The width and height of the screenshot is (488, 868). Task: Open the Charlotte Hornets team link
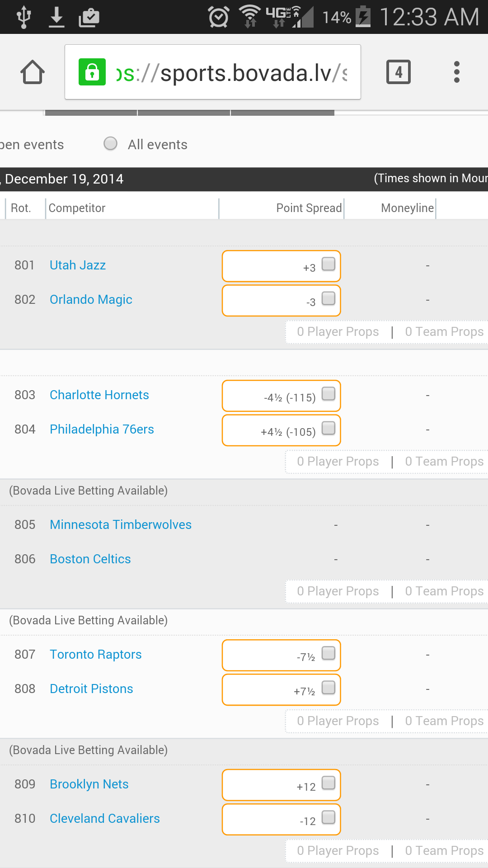(x=99, y=395)
